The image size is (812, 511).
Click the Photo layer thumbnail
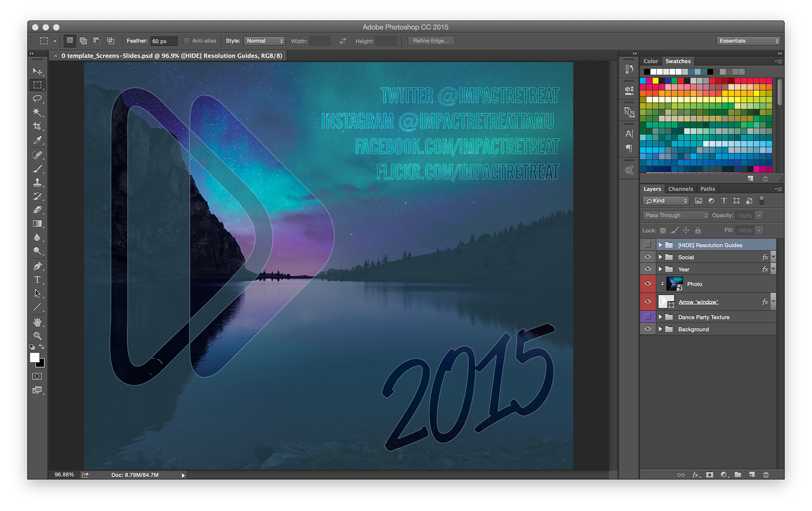(675, 284)
